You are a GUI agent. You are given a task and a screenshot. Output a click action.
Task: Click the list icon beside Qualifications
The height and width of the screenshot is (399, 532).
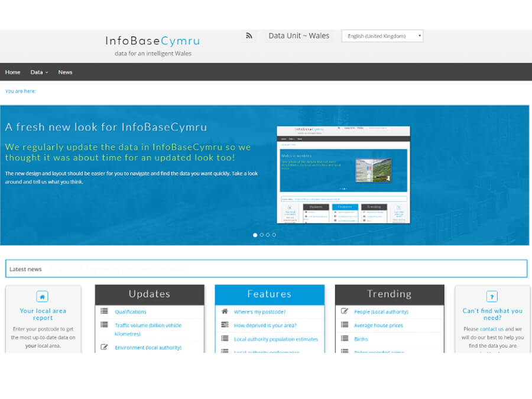click(x=104, y=311)
